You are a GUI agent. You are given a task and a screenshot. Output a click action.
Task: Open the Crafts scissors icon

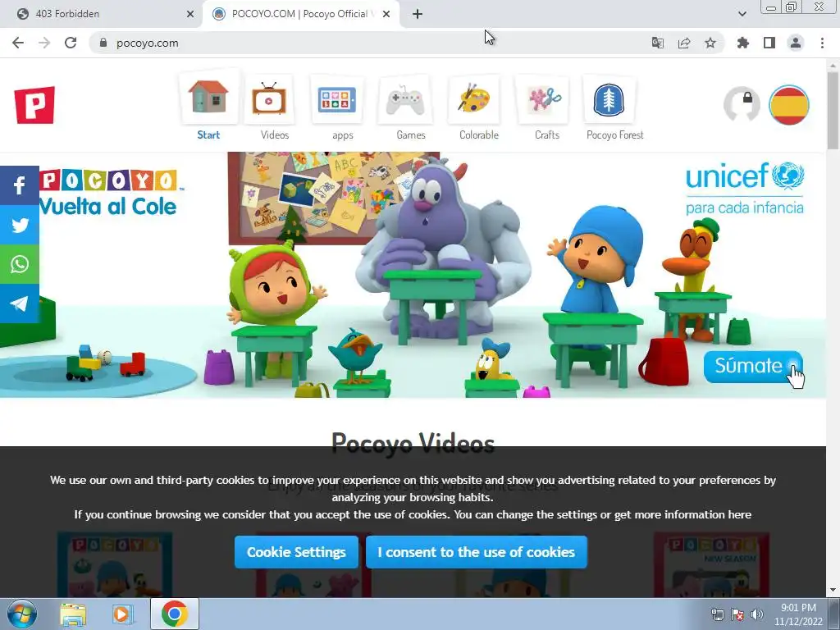click(542, 99)
